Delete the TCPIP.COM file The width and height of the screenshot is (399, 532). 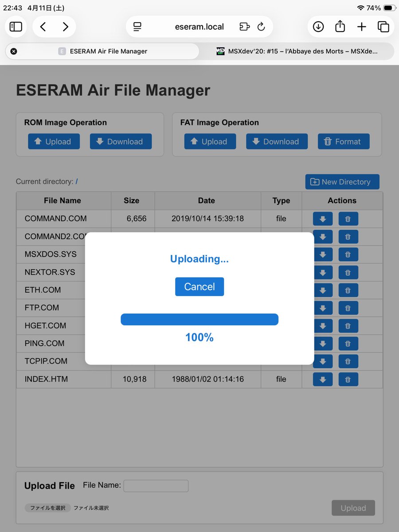(348, 361)
